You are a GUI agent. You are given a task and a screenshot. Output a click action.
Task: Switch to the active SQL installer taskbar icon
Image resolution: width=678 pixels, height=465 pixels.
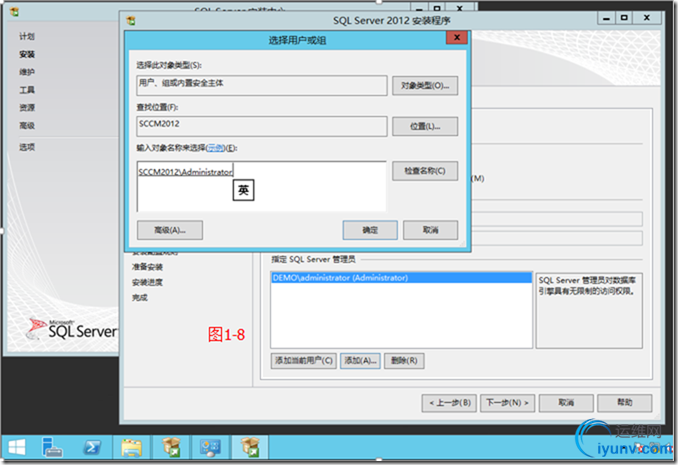[x=250, y=447]
